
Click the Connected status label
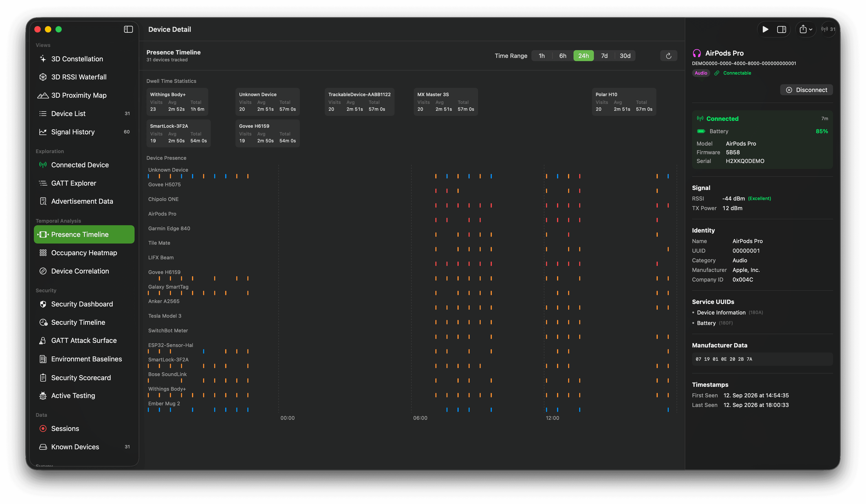(722, 119)
